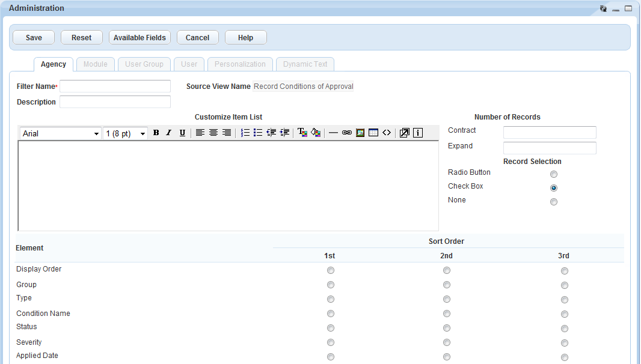
Task: Apply italic formatting in the editor
Action: (x=169, y=133)
